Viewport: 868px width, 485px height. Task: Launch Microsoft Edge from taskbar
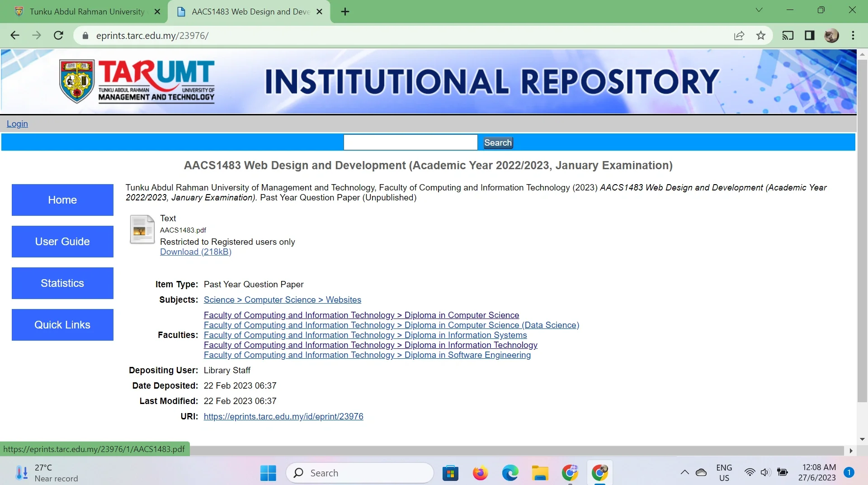point(510,473)
